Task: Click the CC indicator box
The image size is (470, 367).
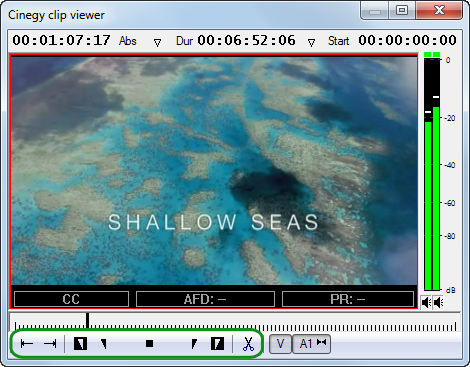Action: (71, 299)
